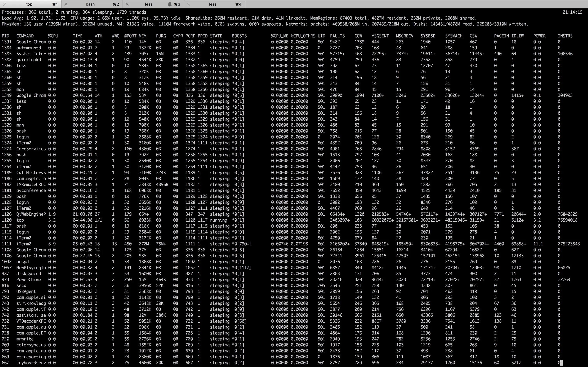Close the less tab with bell icon
The image size is (588, 367).
tap(127, 4)
